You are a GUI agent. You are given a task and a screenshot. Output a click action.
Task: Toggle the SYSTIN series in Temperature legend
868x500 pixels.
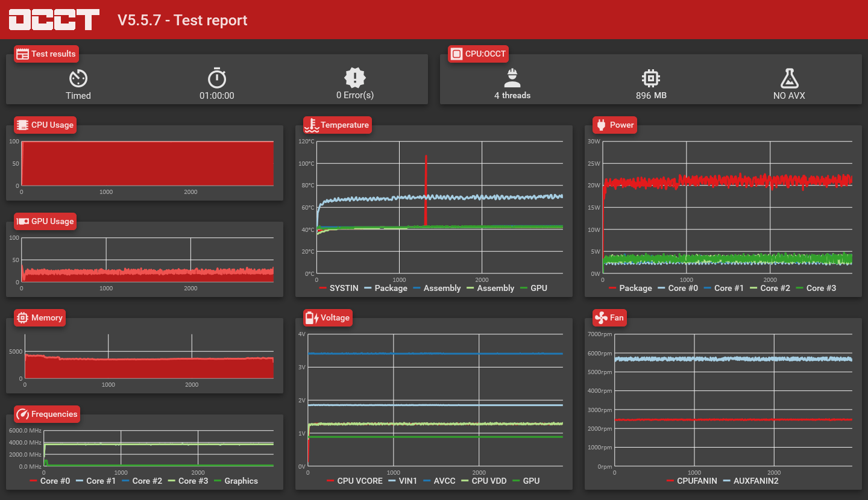[x=338, y=288]
